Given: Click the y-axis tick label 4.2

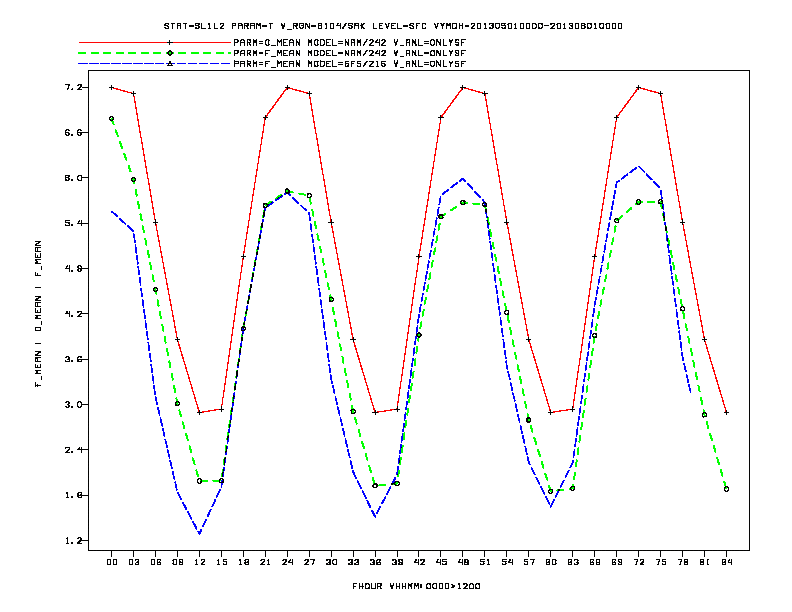Looking at the screenshot, I should point(73,314).
